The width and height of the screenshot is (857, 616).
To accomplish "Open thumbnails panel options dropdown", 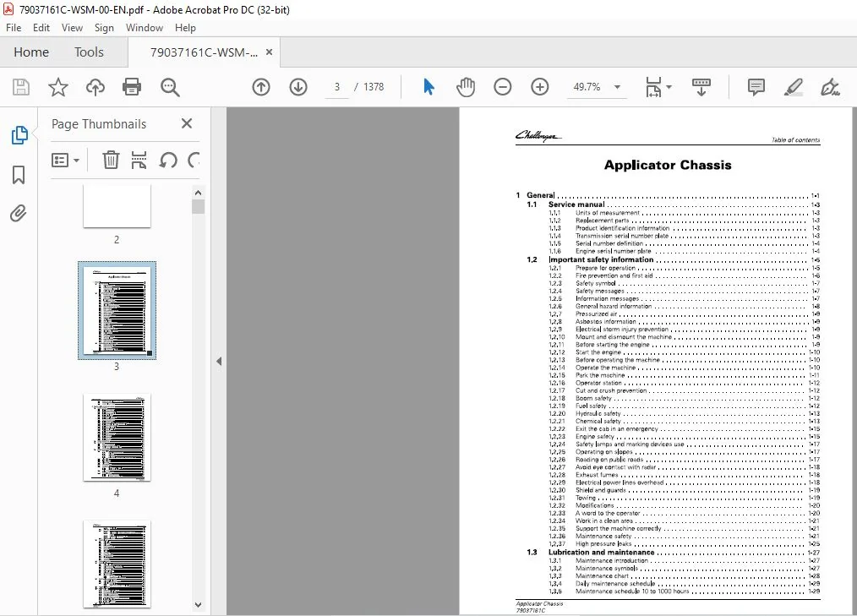I will (66, 161).
